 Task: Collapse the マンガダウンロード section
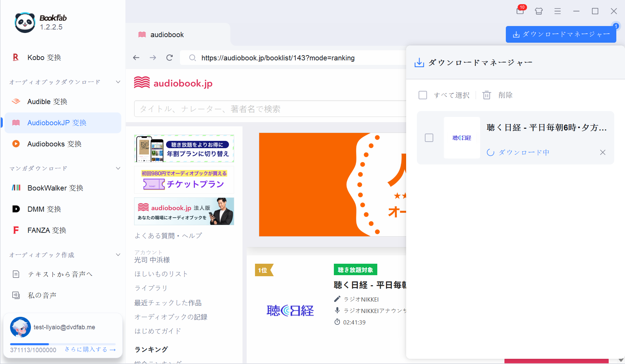click(118, 168)
